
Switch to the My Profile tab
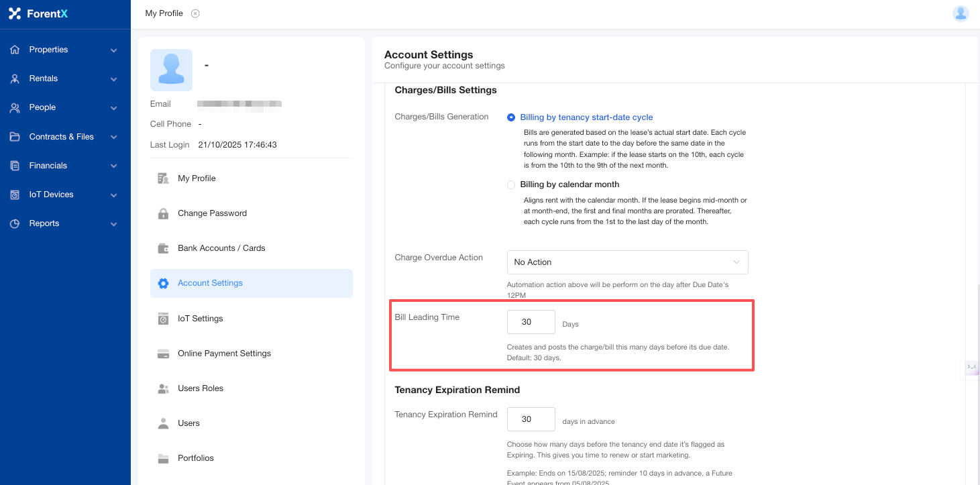[164, 13]
